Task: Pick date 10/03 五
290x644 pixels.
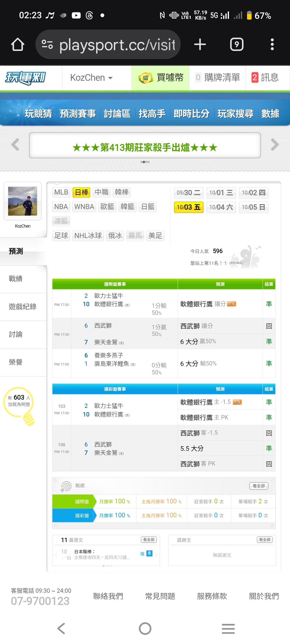Action: 189,207
